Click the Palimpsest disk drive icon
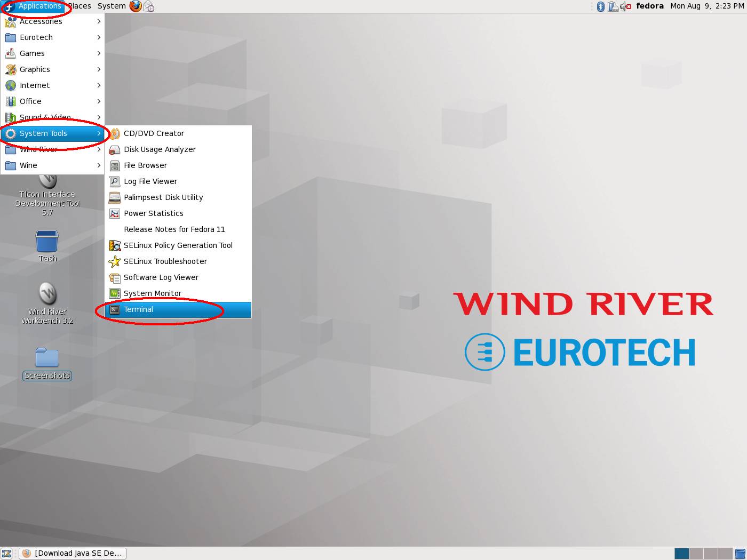The height and width of the screenshot is (560, 747). click(x=115, y=197)
